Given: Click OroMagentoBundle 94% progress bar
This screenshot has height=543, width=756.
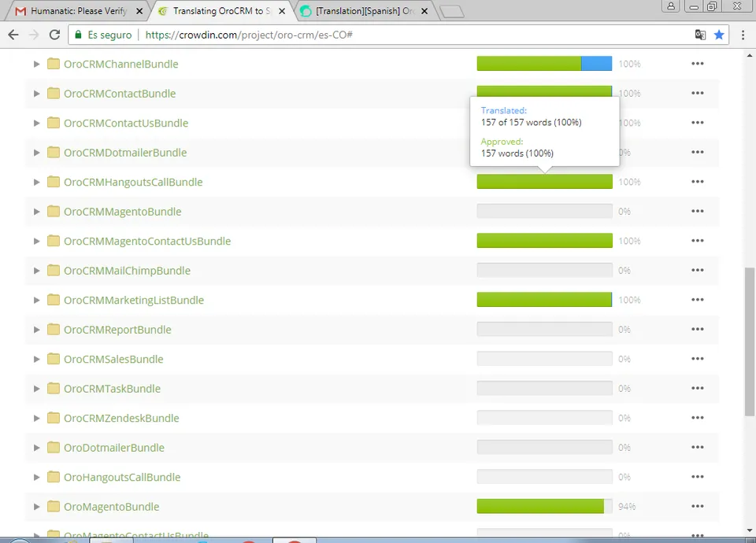Looking at the screenshot, I should (544, 506).
